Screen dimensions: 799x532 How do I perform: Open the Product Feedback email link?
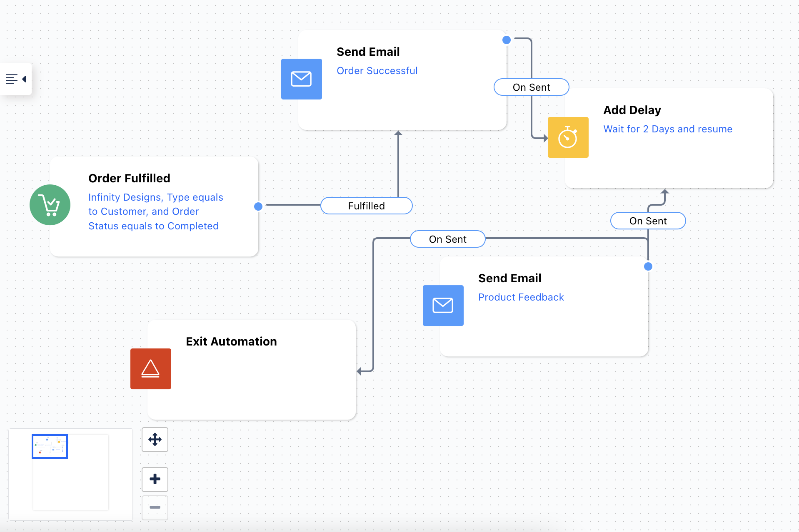tap(521, 297)
